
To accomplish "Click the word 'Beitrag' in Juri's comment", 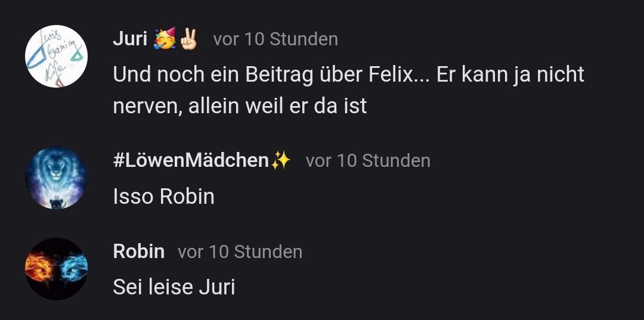I will pos(279,76).
